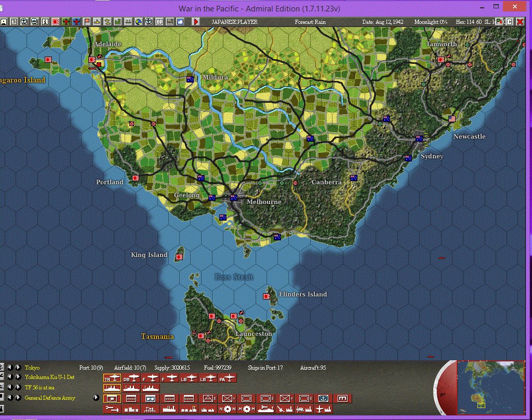The height and width of the screenshot is (420, 532).
Task: Select the Sydney base flag
Action: pyautogui.click(x=419, y=138)
